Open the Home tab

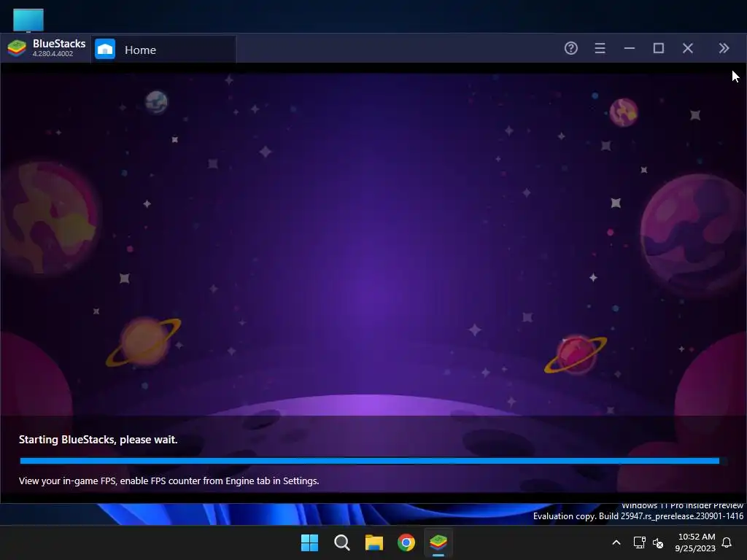click(163, 50)
